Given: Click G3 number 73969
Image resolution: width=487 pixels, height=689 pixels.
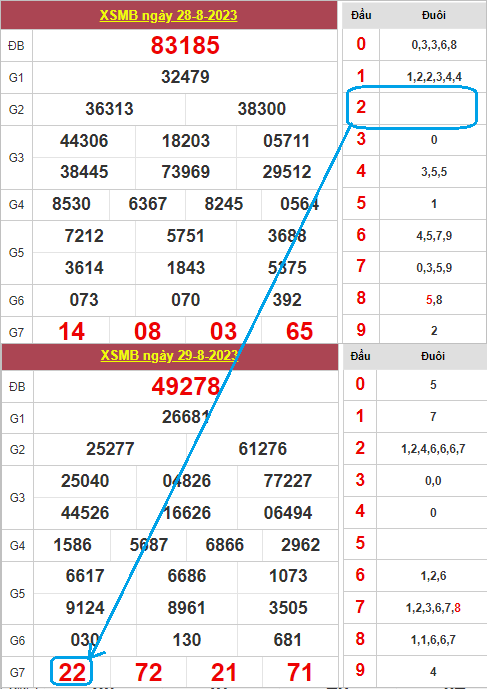Looking at the screenshot, I should click(x=185, y=172).
